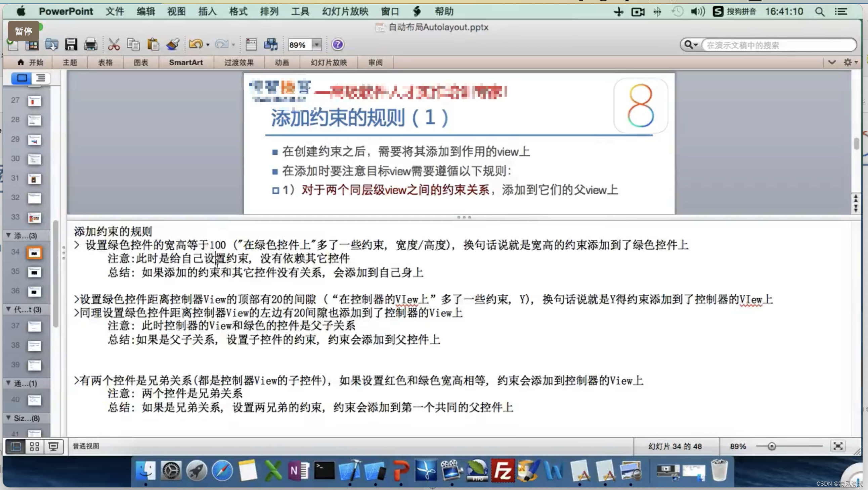
Task: Open the SmartArt ribbon tab
Action: point(186,63)
